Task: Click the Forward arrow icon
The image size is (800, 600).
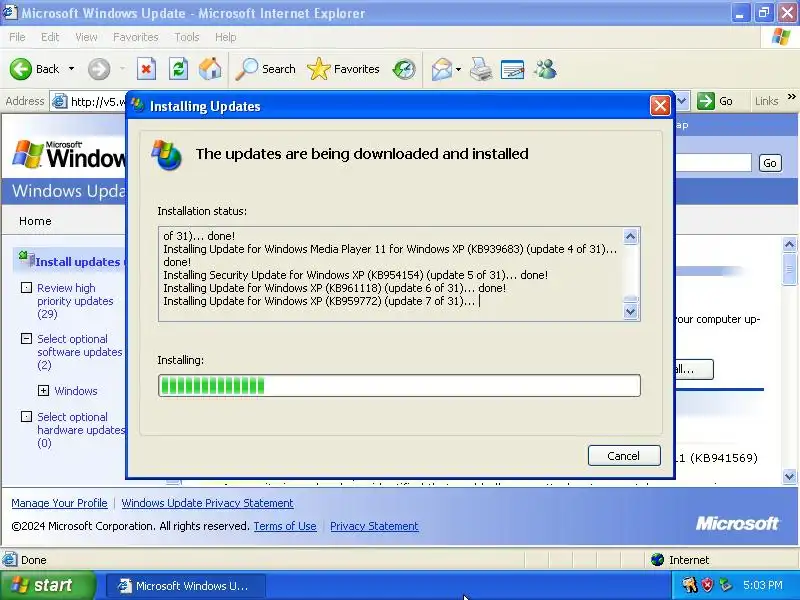Action: [x=98, y=69]
